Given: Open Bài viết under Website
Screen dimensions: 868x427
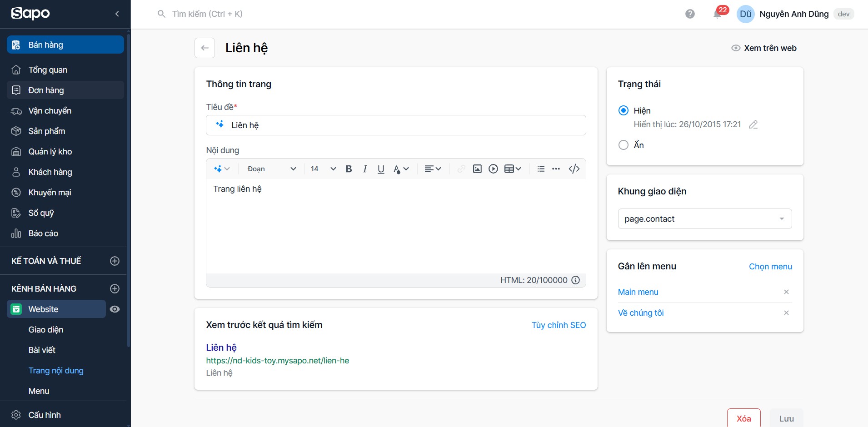Looking at the screenshot, I should click(x=42, y=350).
